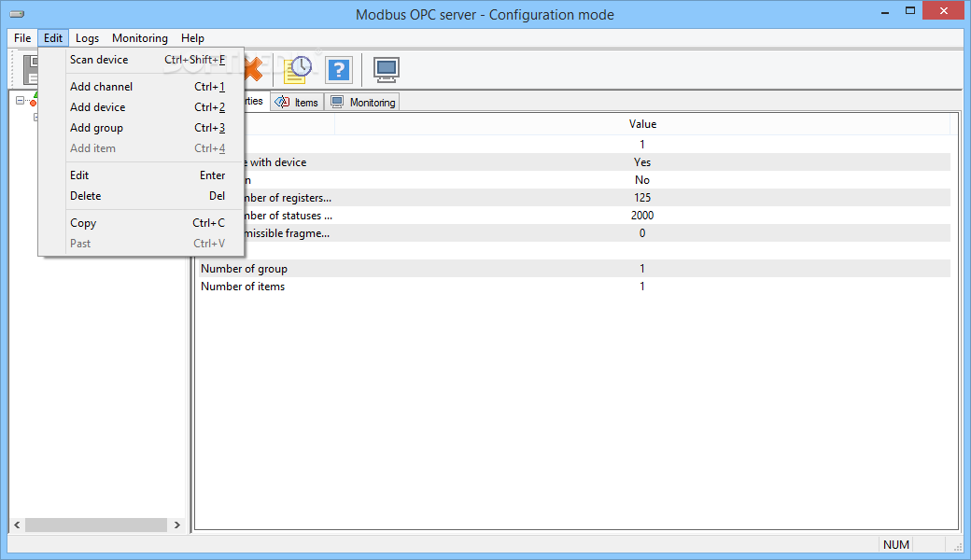Click the NUM status bar indicator

pos(896,544)
